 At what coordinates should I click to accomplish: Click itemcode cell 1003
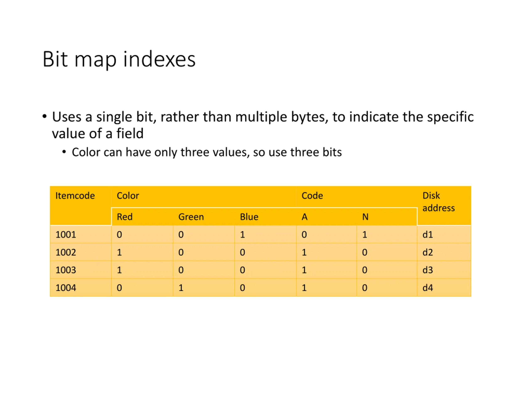[81, 270]
